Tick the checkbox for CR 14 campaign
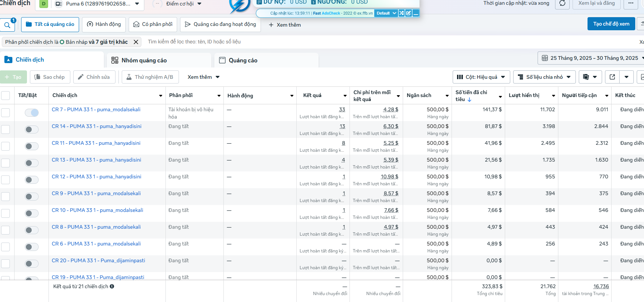This screenshot has width=644, height=302. pyautogui.click(x=5, y=129)
